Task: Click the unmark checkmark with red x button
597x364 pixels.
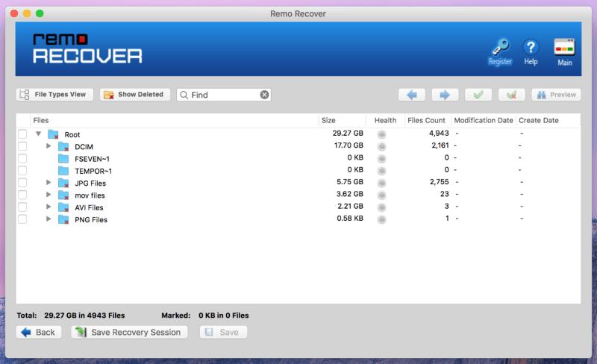Action: click(512, 95)
